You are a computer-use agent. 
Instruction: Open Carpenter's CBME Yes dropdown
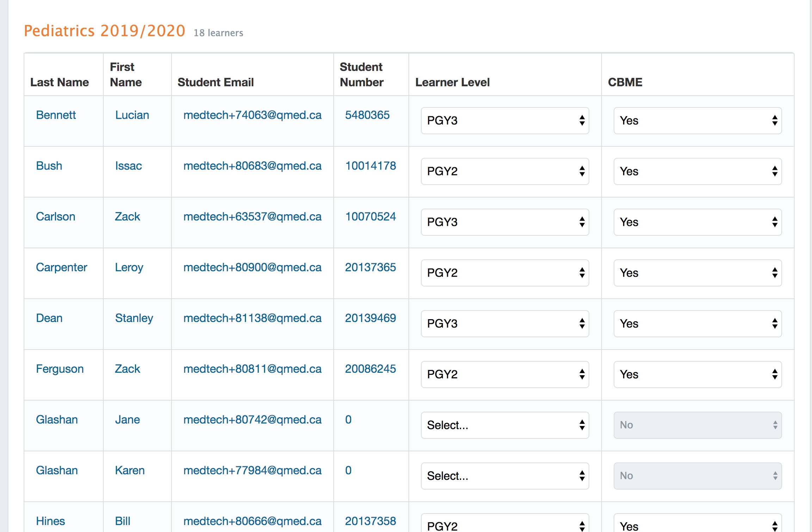(x=697, y=273)
